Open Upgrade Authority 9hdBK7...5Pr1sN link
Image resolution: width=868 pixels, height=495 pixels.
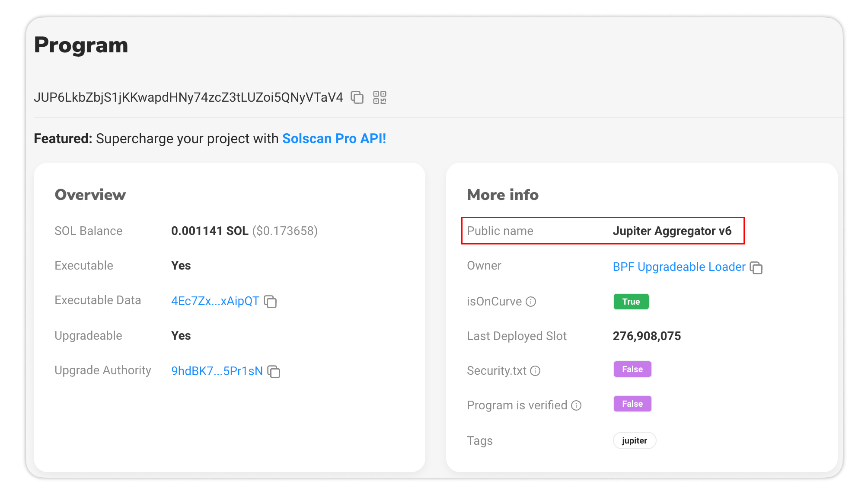point(217,371)
